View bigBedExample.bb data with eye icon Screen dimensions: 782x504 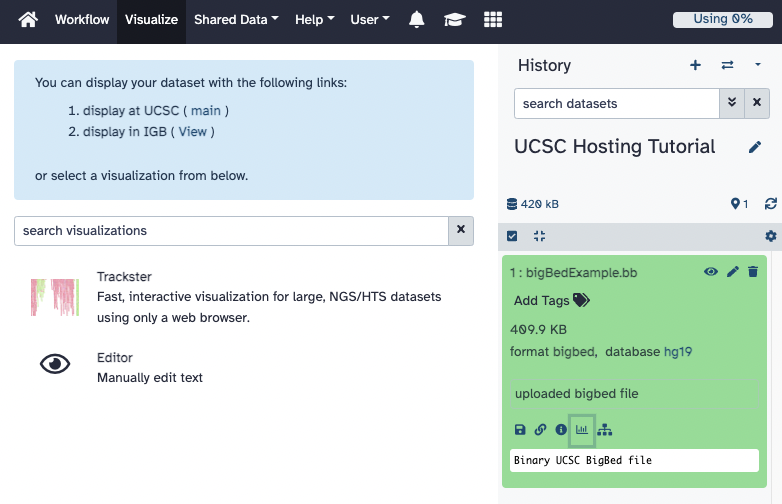[711, 272]
